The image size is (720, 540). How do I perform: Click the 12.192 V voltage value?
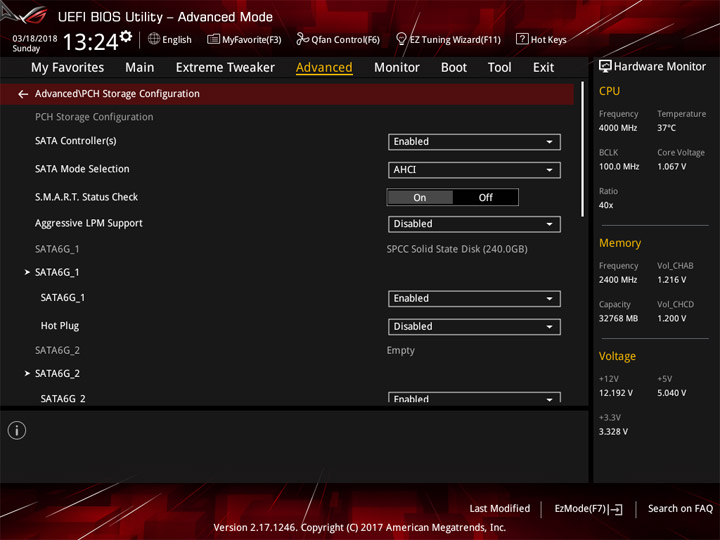tap(615, 393)
